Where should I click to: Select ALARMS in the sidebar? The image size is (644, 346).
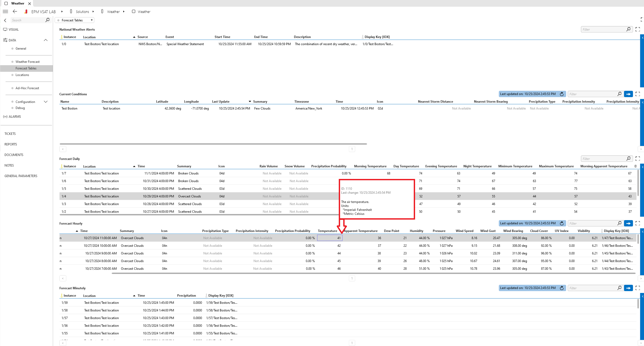[15, 117]
